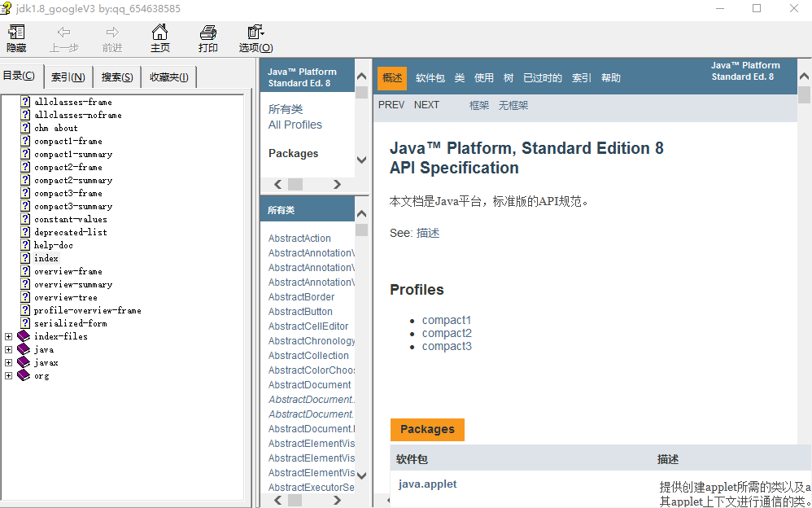Click the question-mark icon beside overview-tree
The height and width of the screenshot is (508, 812).
(25, 297)
